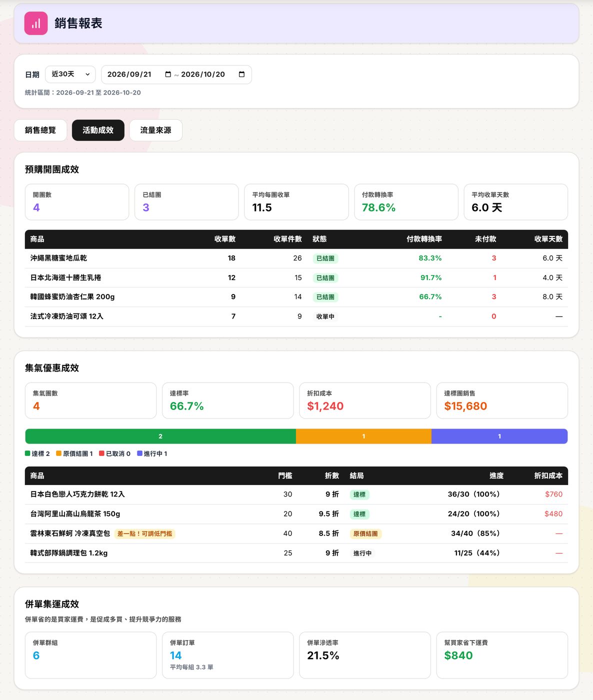
Task: Click the 未付款 column header
Action: 485,239
